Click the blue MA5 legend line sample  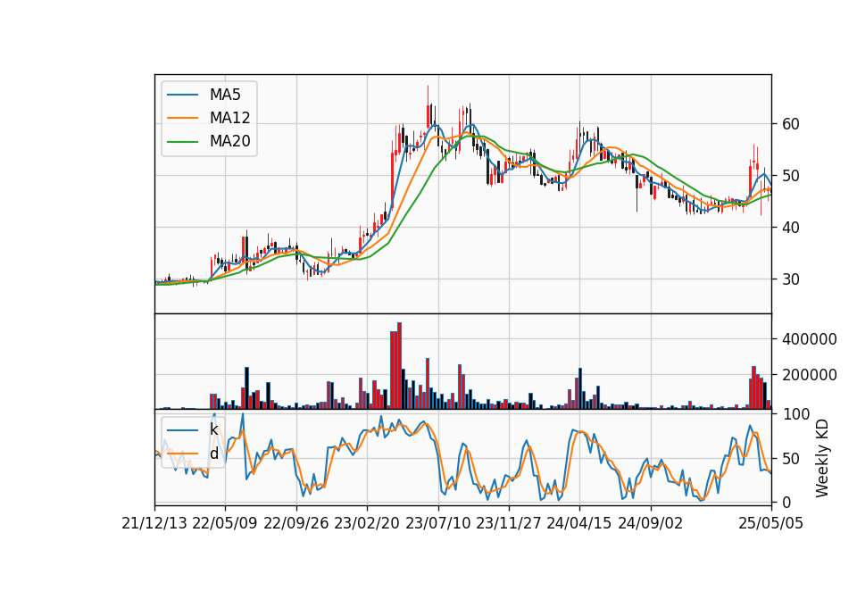[x=182, y=96]
